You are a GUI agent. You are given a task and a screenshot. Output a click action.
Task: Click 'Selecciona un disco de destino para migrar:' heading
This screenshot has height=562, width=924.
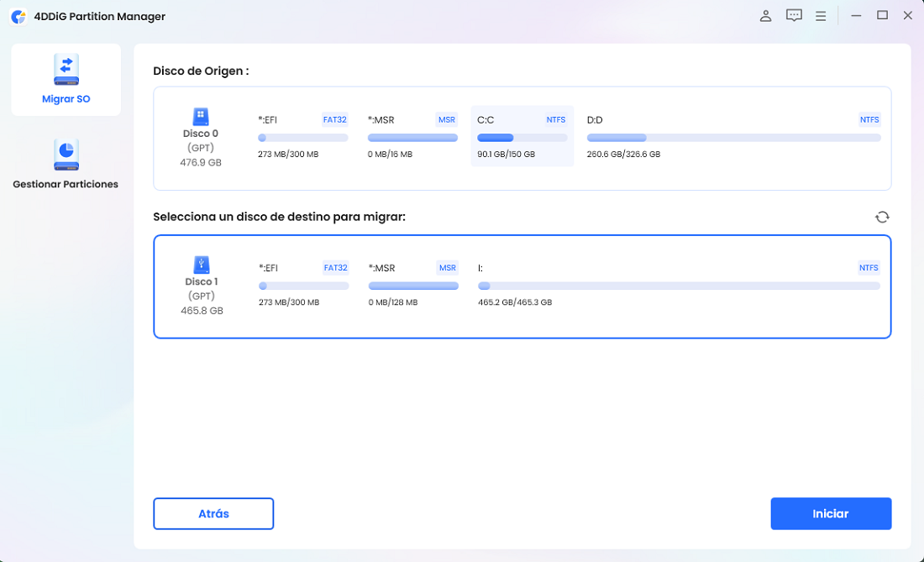coord(280,217)
